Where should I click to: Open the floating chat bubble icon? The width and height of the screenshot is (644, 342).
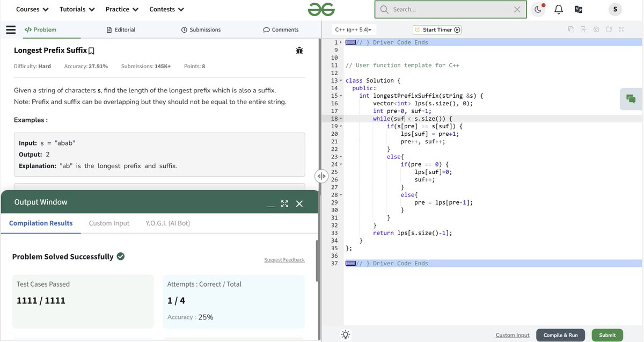tap(631, 99)
